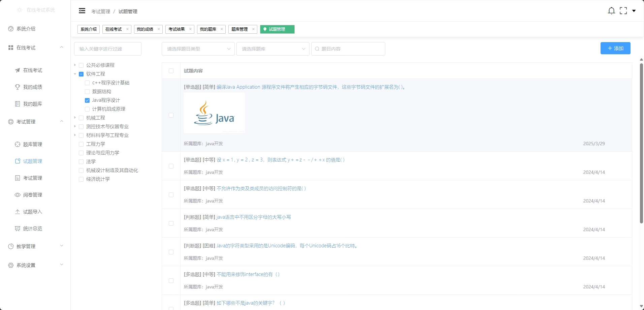The width and height of the screenshot is (644, 310).
Task: Click the hamburger menu collapse icon
Action: click(82, 11)
